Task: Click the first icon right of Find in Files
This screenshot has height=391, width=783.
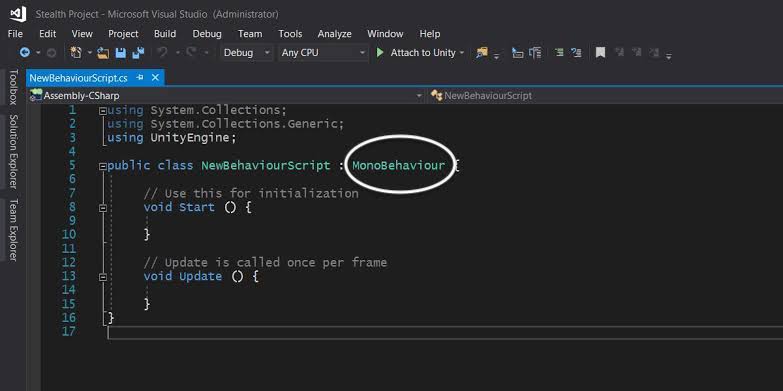Action: [x=518, y=52]
